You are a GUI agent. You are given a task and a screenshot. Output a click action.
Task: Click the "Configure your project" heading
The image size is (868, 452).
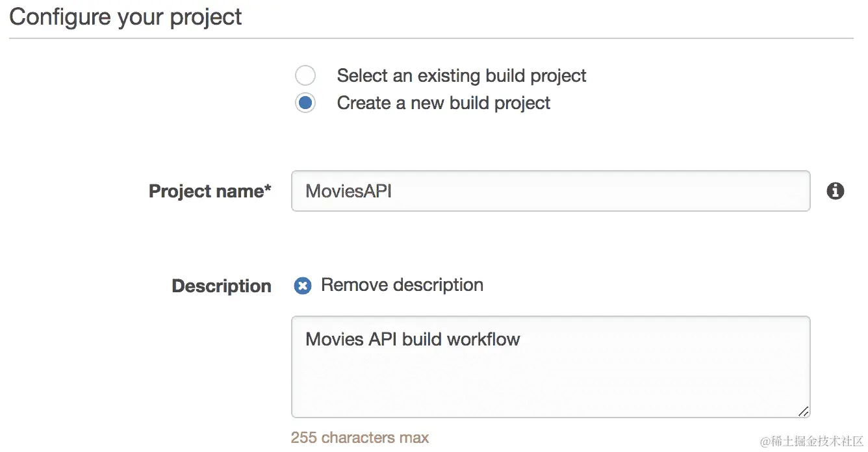(x=125, y=17)
